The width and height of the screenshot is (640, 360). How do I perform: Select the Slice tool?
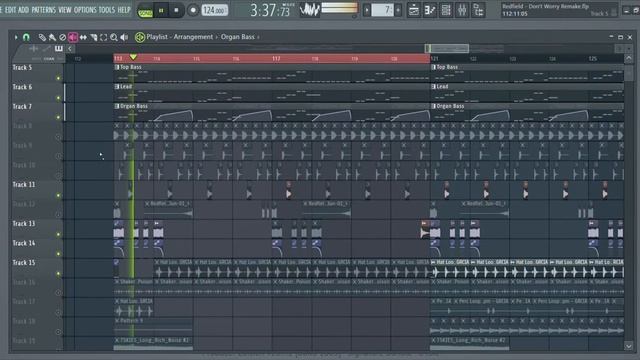click(x=93, y=37)
